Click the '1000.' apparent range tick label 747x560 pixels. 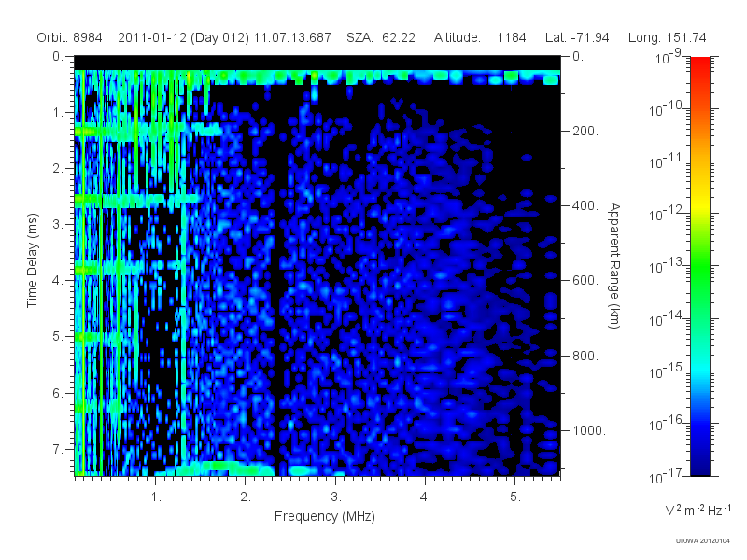tap(589, 430)
